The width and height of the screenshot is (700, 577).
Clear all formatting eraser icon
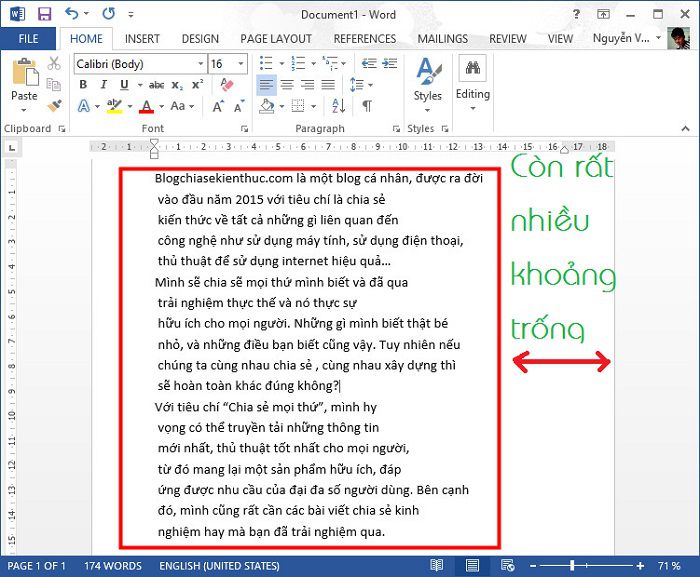click(227, 84)
